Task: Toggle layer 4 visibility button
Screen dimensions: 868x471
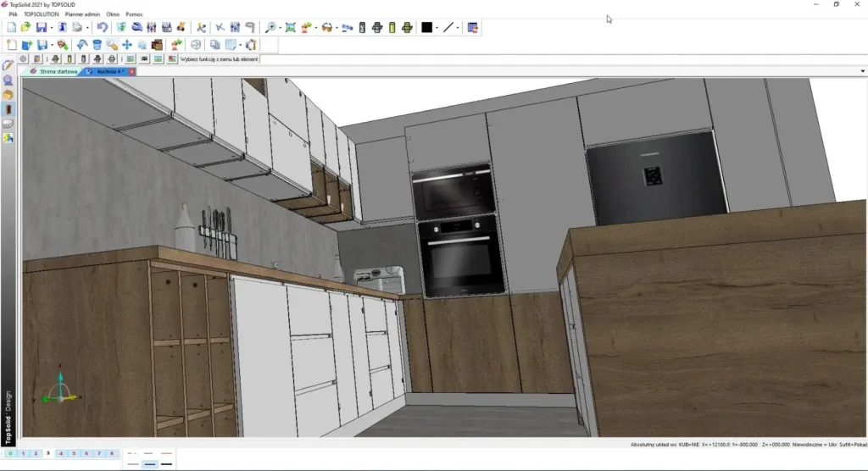Action: pos(61,454)
